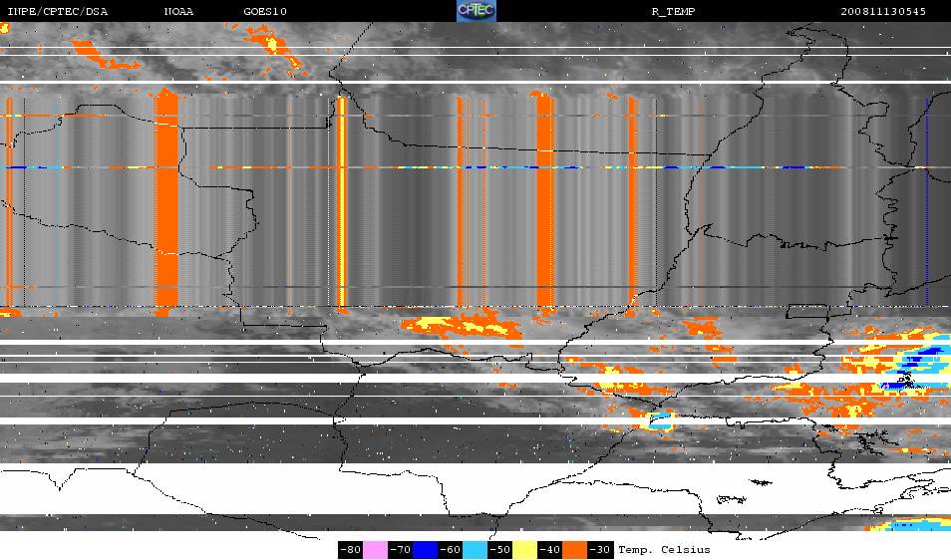Click the NOAA label in the header
The image size is (951, 560).
(x=178, y=12)
